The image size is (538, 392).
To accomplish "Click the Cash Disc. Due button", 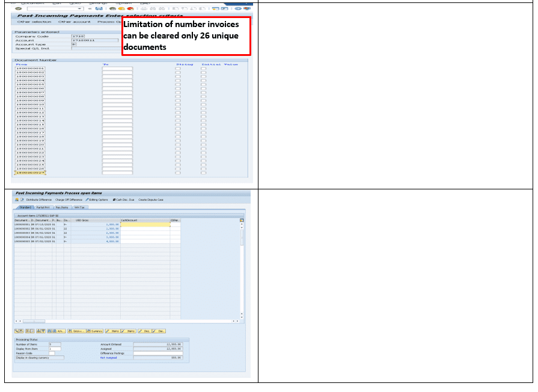I will click(124, 200).
